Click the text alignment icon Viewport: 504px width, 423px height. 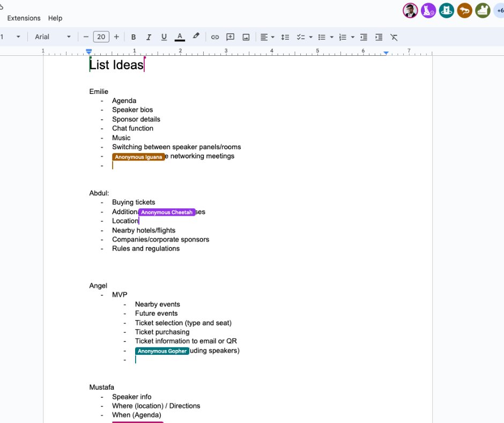pos(264,37)
